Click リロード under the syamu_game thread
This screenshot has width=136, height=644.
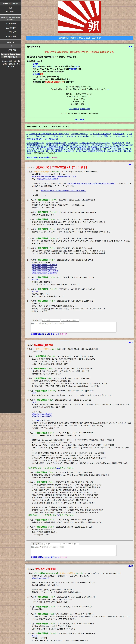[63, 557]
